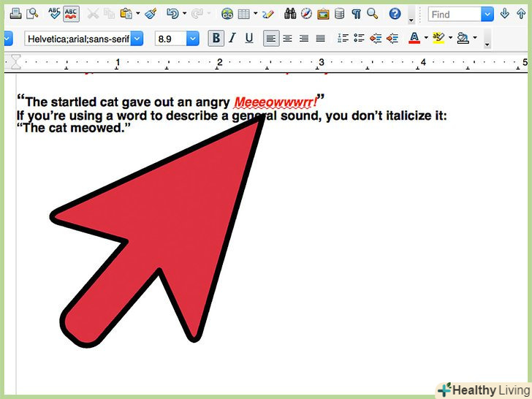Open Page Preview magnifier icon
The height and width of the screenshot is (399, 532).
click(x=33, y=14)
